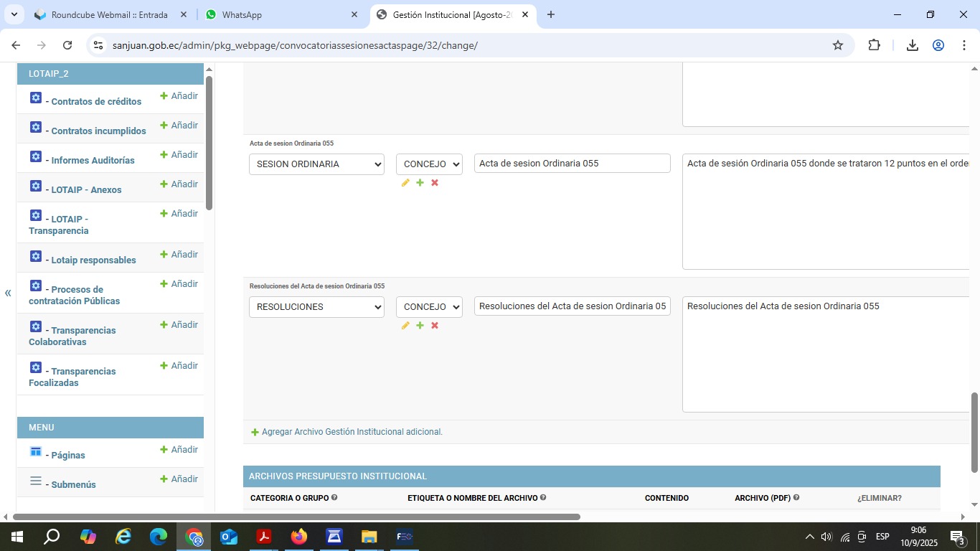Switch to Roundcube Webmail tab
The width and height of the screenshot is (980, 551).
[109, 14]
